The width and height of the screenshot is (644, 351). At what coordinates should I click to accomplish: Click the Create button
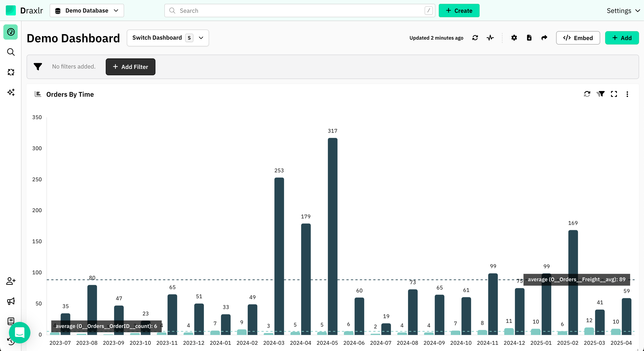point(459,11)
